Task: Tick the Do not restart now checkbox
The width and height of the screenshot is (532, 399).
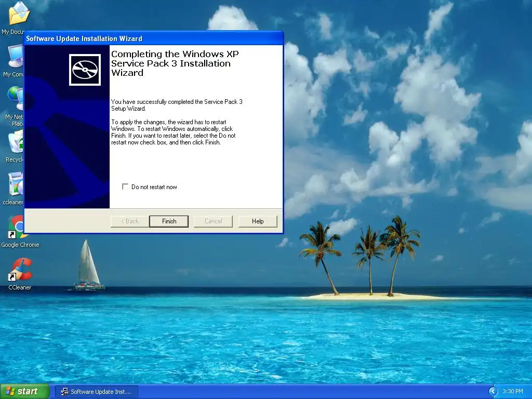Action: 125,187
